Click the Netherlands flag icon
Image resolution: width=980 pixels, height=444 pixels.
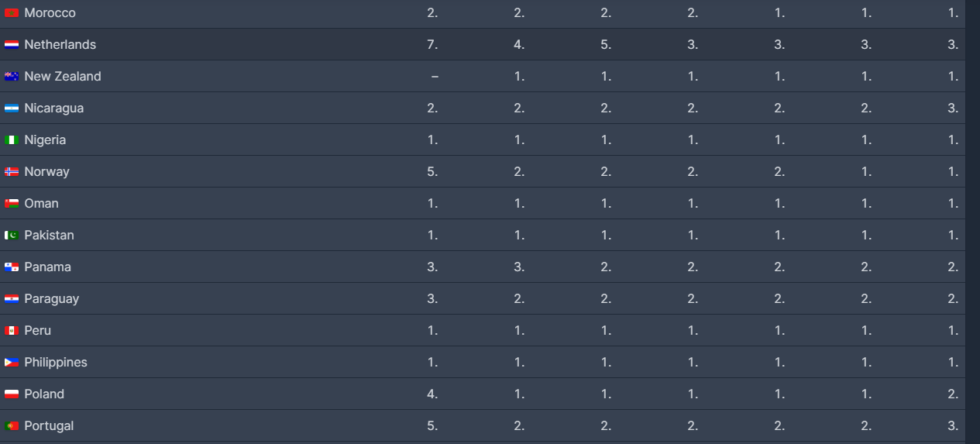click(12, 45)
